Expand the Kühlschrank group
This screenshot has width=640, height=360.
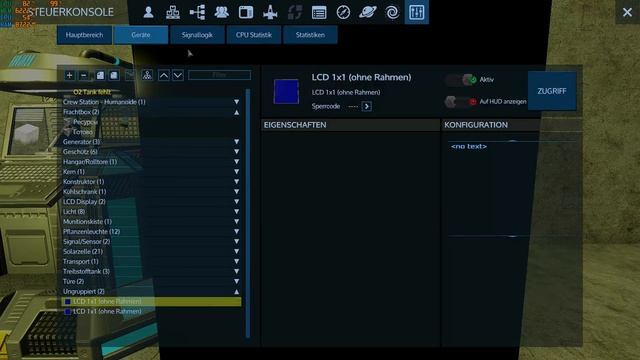click(x=236, y=191)
